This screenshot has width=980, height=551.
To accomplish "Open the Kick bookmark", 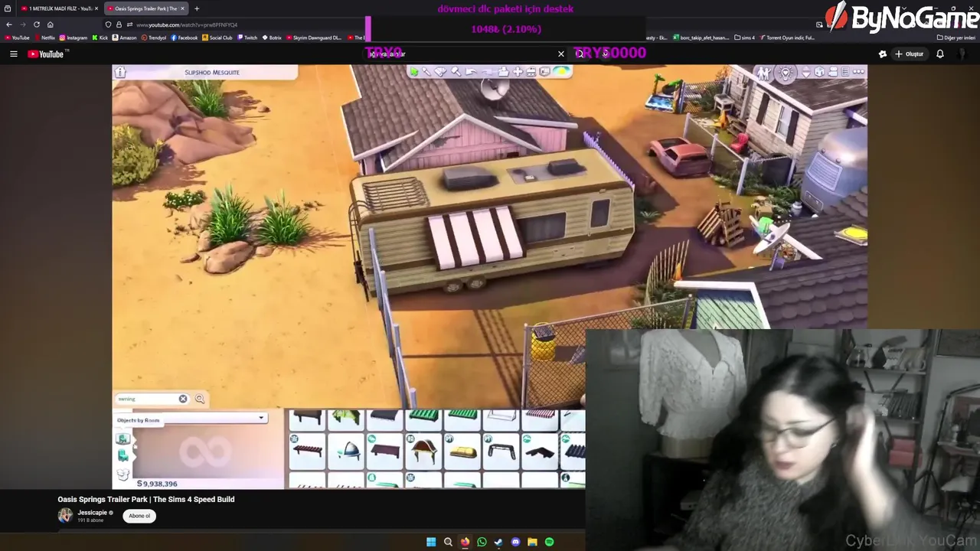I will 100,37.
